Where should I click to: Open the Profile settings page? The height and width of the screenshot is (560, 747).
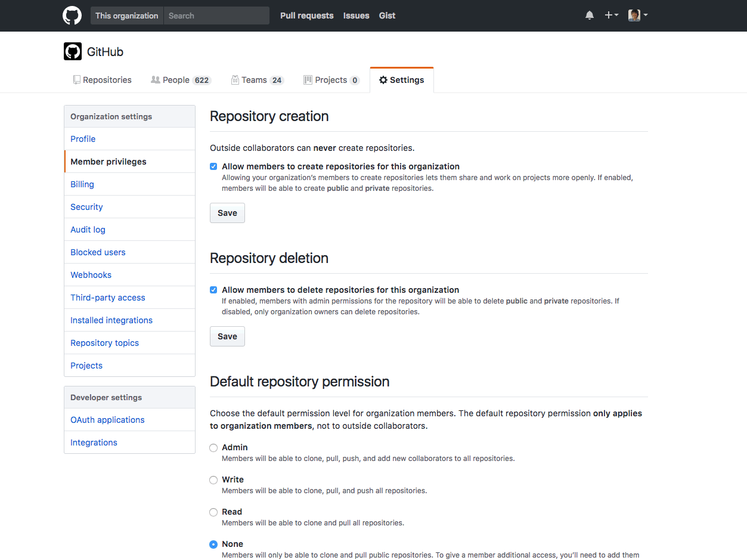[129, 139]
